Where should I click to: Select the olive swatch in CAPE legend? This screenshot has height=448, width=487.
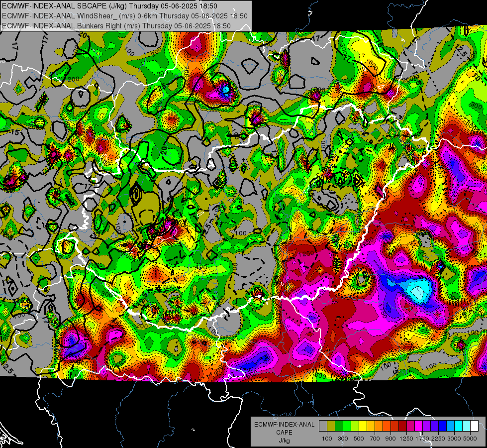click(331, 426)
